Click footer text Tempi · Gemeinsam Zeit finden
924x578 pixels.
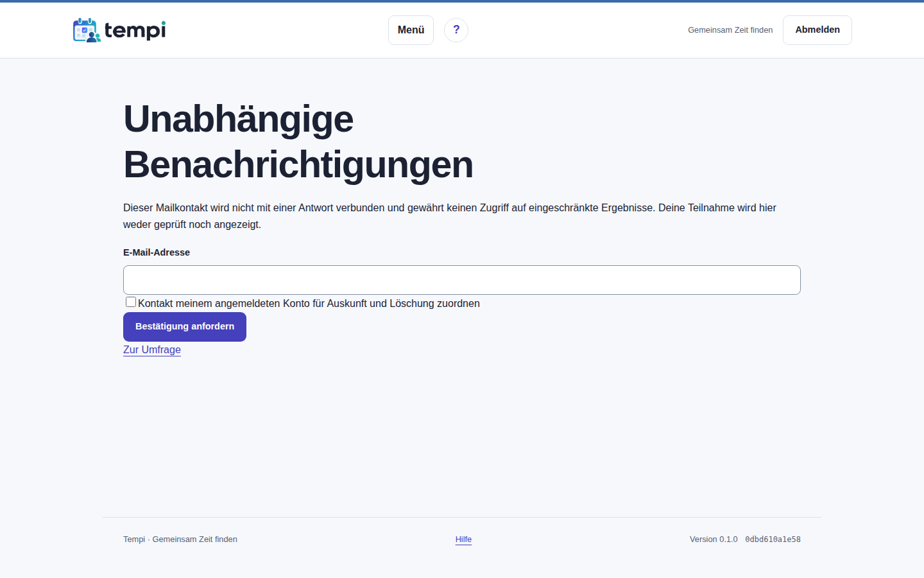(x=180, y=539)
